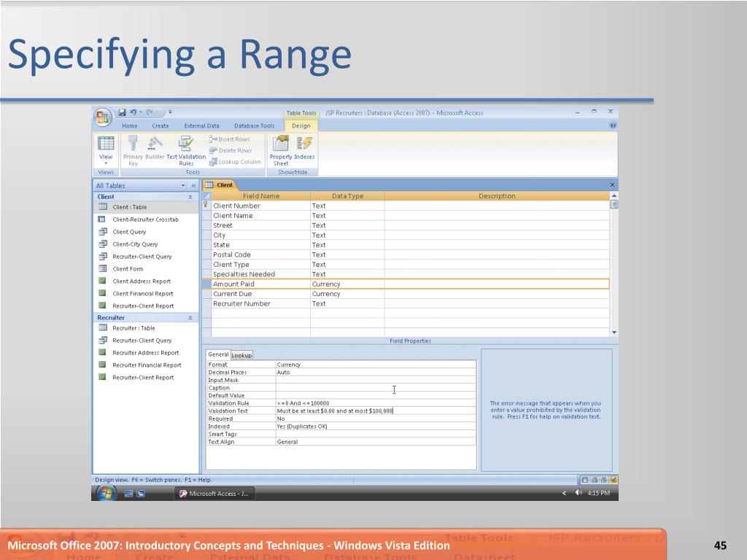Click into the Validation Text property box
Image resolution: width=747 pixels, height=560 pixels.
click(x=376, y=411)
